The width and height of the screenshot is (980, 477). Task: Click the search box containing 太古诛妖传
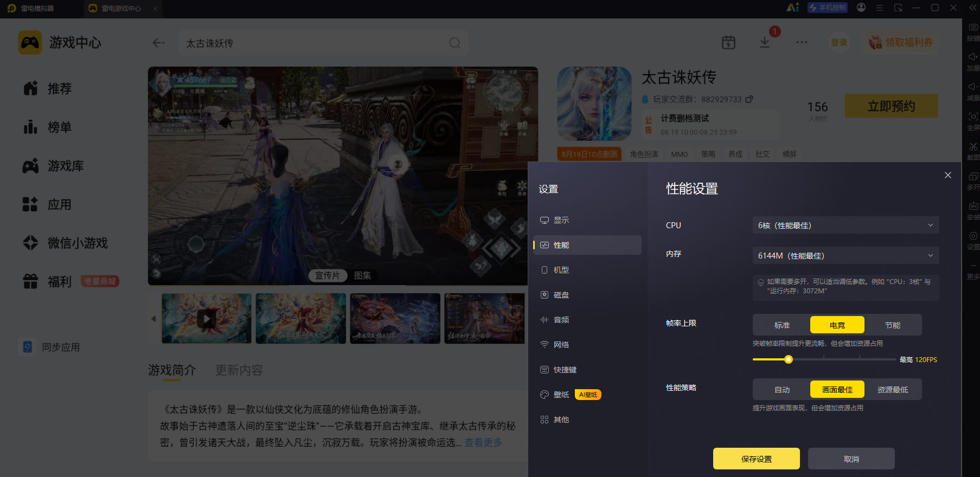[323, 43]
